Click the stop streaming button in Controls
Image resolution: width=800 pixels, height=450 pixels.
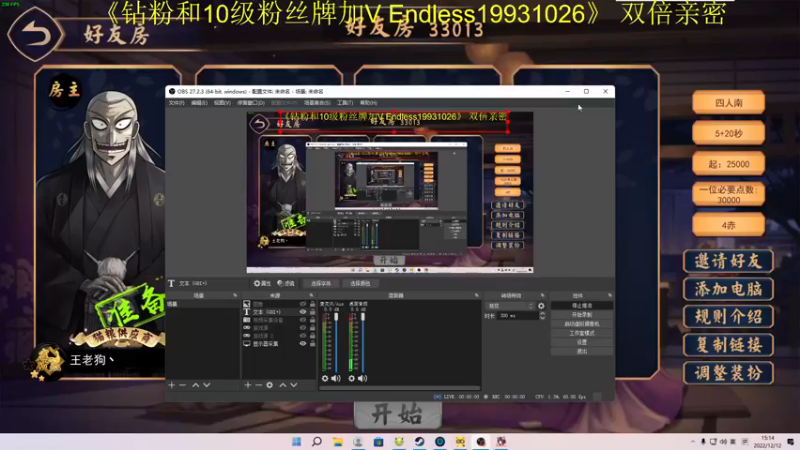coord(582,306)
